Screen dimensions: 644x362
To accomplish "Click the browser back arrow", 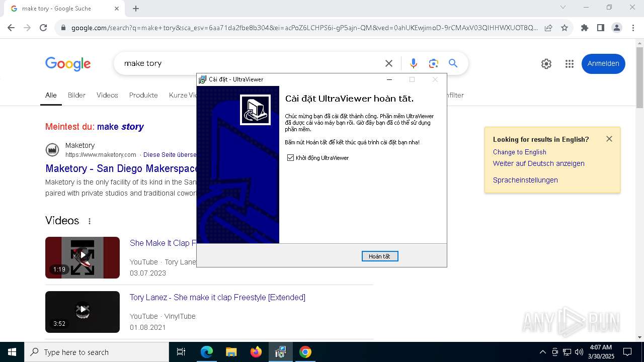I will pos(11,28).
